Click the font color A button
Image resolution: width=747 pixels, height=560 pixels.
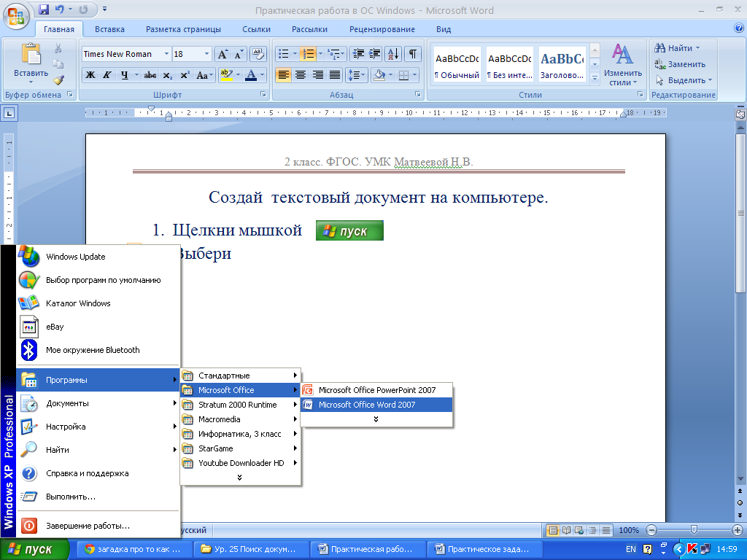click(251, 75)
